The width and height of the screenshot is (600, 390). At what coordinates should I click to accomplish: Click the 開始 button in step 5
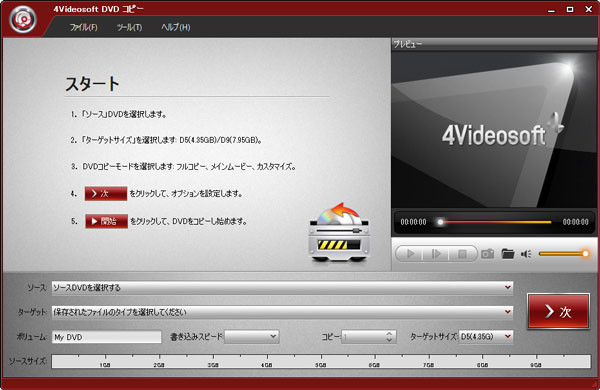[x=106, y=221]
